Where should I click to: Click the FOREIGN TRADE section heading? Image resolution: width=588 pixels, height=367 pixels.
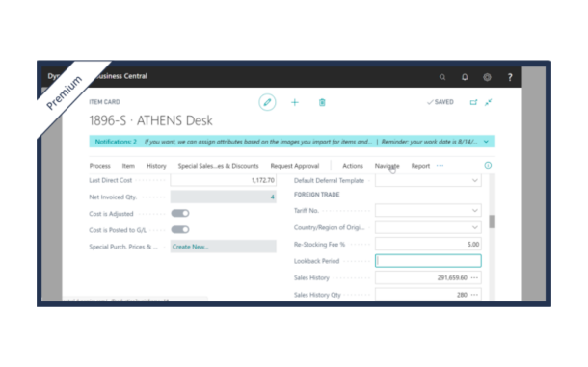pyautogui.click(x=316, y=195)
